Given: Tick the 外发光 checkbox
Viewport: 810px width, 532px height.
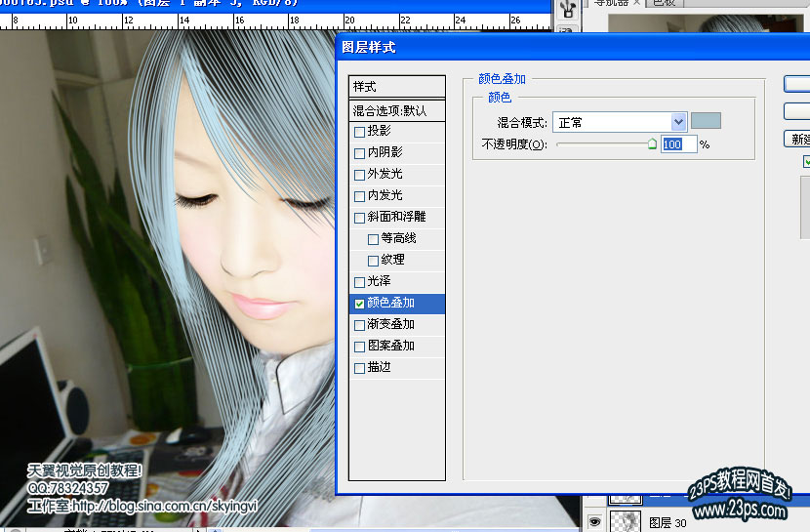Looking at the screenshot, I should (x=359, y=175).
